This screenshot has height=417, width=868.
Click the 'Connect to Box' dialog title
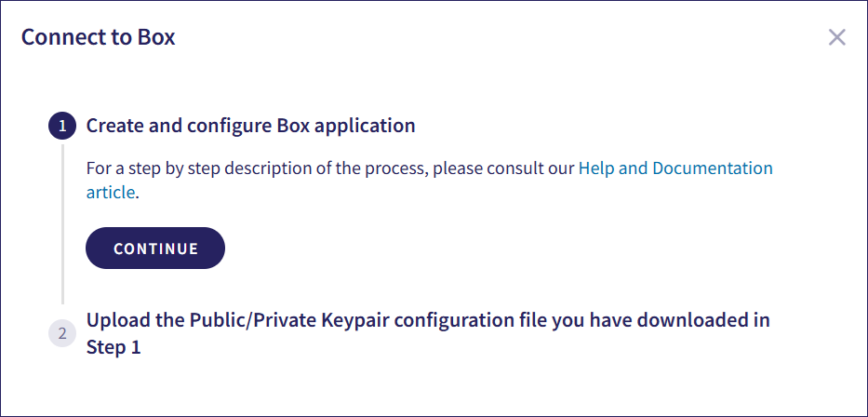(99, 37)
